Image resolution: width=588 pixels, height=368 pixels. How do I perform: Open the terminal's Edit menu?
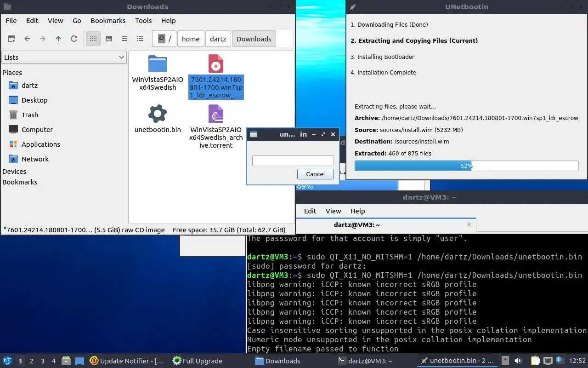(x=310, y=211)
